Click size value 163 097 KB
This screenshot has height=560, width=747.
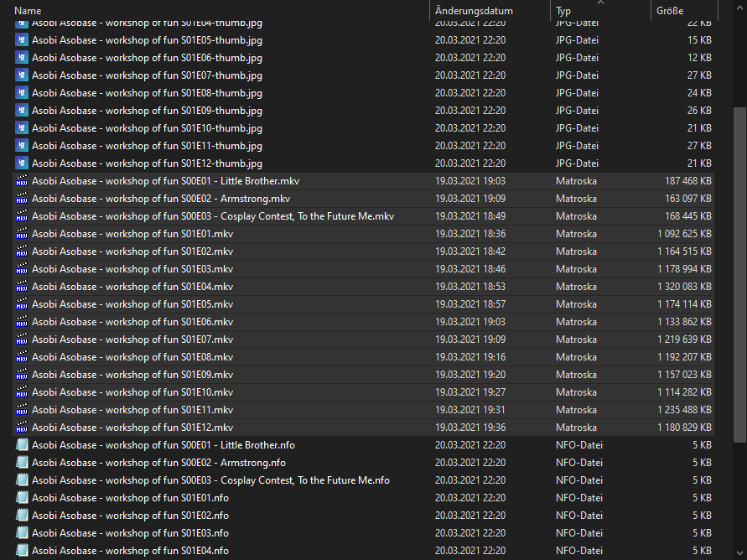[x=688, y=199]
